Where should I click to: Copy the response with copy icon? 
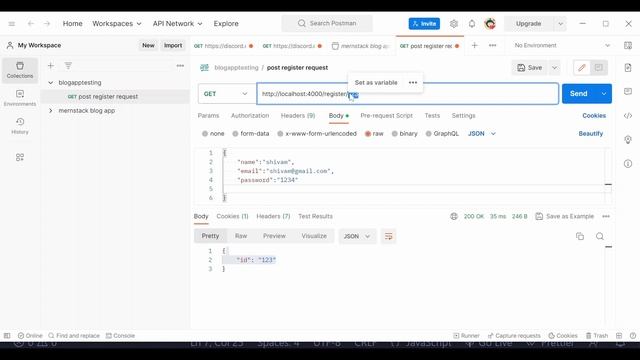tap(580, 236)
